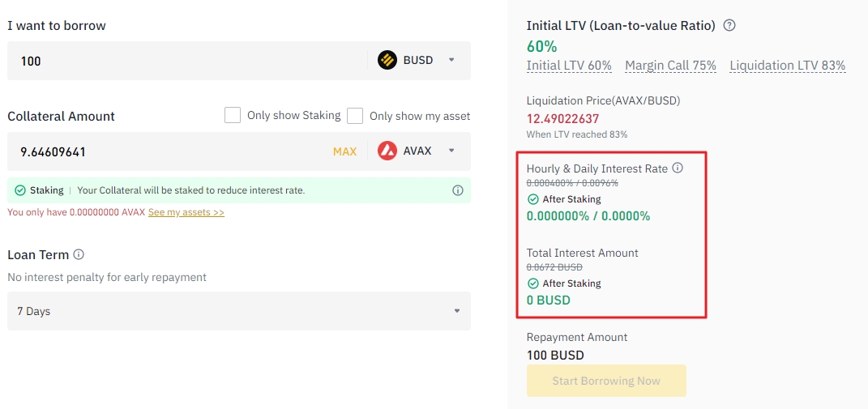Click the borrow amount input field
The height and width of the screenshot is (409, 868).
(186, 61)
